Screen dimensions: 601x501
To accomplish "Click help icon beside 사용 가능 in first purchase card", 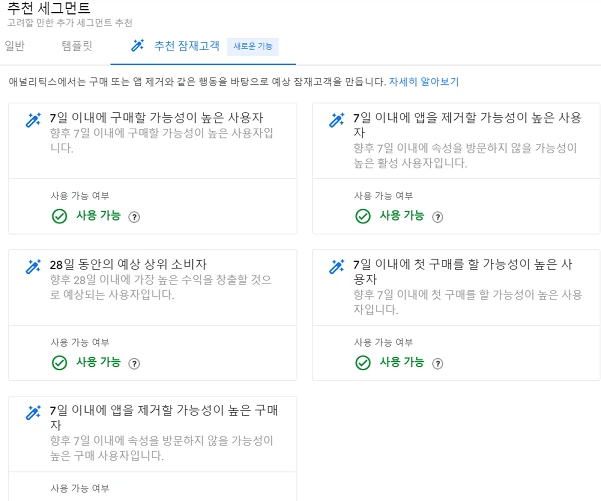I will coord(438,363).
